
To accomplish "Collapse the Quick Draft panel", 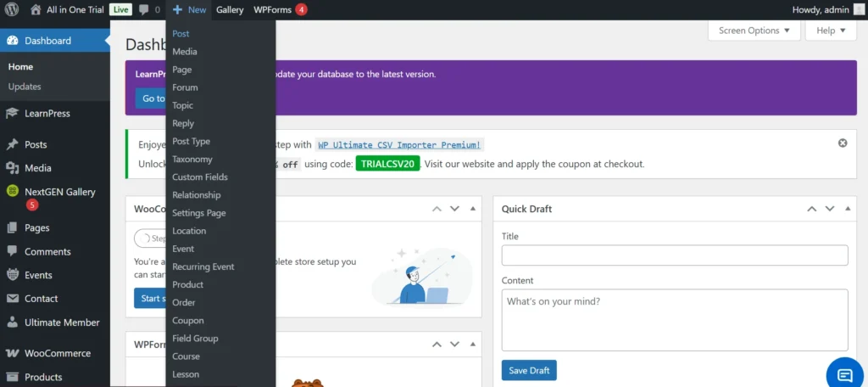I will click(x=847, y=209).
